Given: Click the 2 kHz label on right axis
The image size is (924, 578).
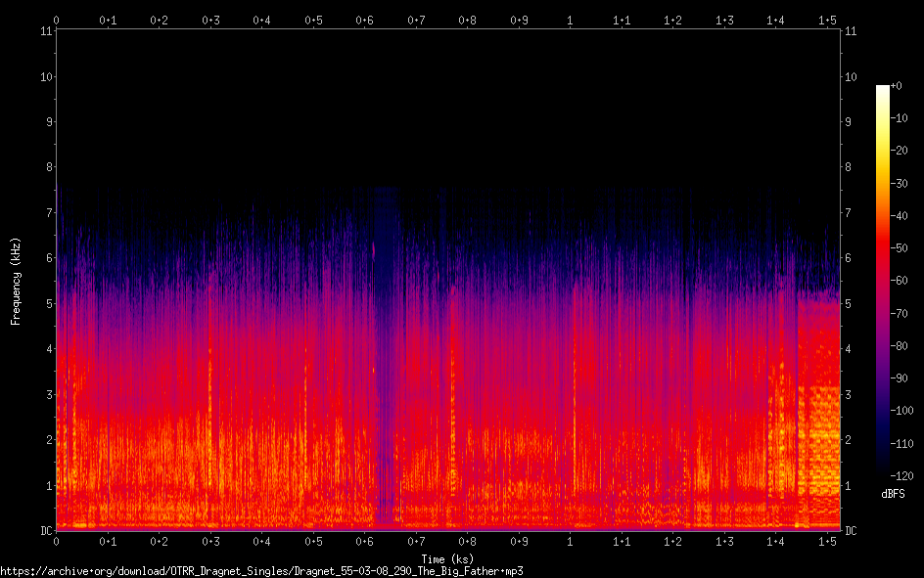Looking at the screenshot, I should 850,440.
